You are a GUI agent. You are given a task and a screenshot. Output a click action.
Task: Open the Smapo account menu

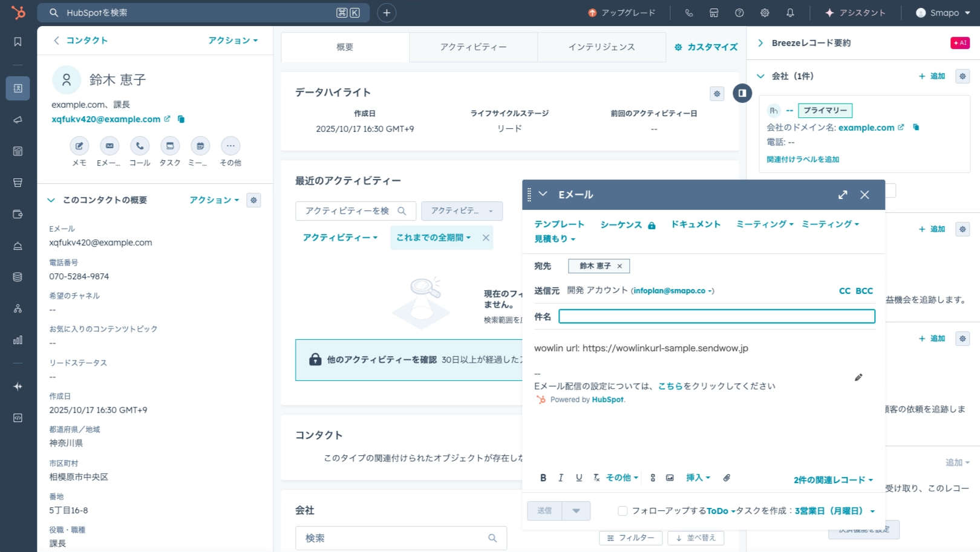tap(943, 13)
